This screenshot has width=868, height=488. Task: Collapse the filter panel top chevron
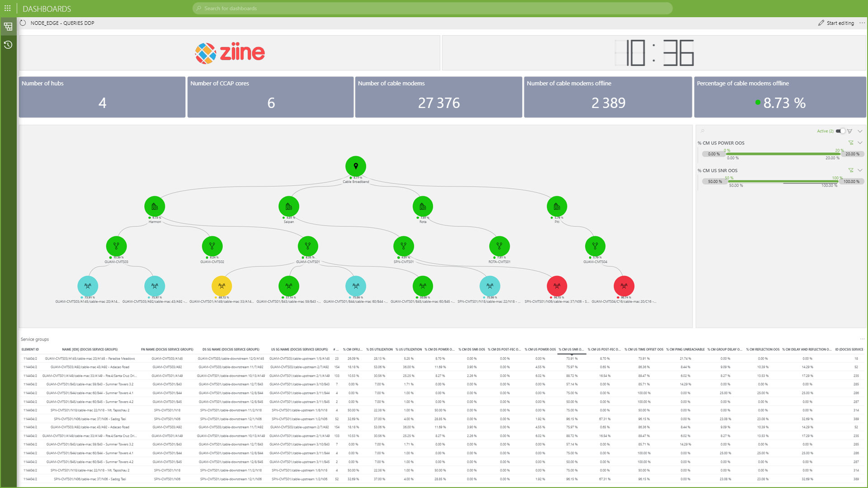[860, 131]
